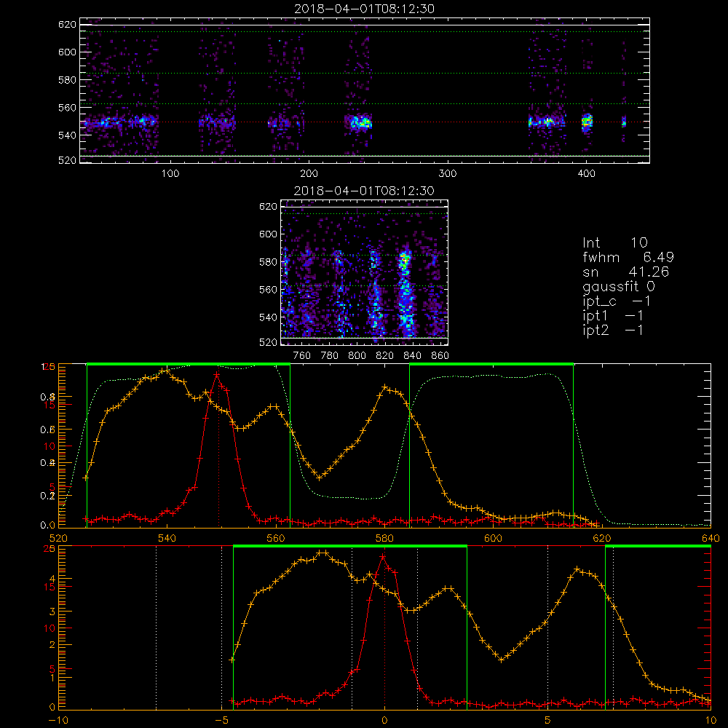Select the 'ipt1 -1' readout line
This screenshot has width=728, height=728.
coord(613,316)
